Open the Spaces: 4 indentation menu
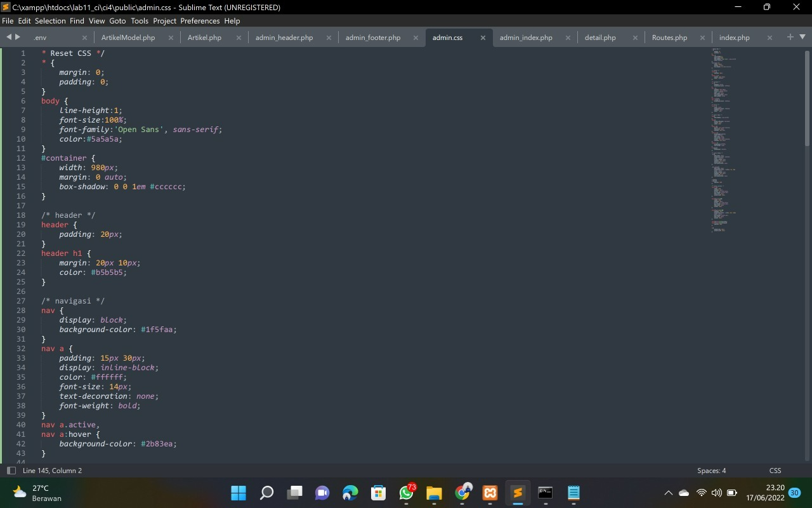 pyautogui.click(x=712, y=471)
